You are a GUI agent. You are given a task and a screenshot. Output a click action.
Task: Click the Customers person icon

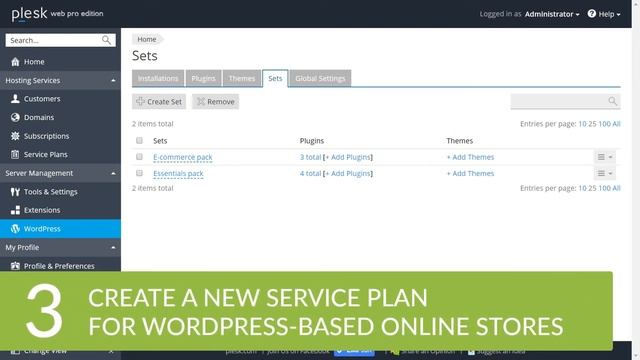(x=15, y=98)
